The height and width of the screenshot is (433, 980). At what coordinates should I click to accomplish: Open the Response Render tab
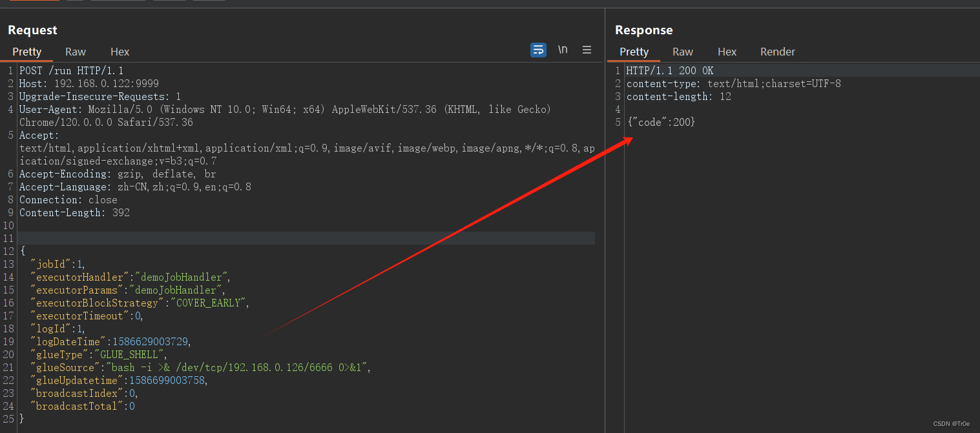point(777,52)
